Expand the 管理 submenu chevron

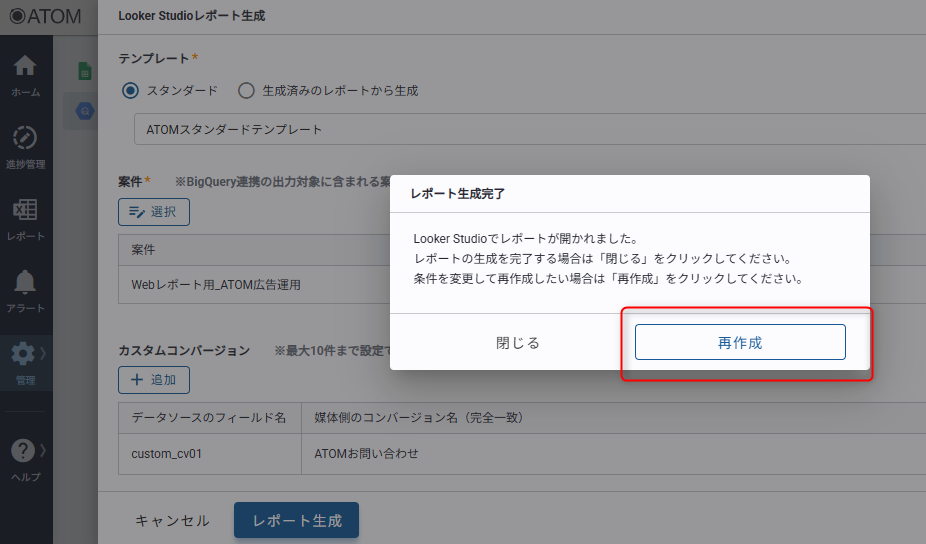pyautogui.click(x=44, y=353)
